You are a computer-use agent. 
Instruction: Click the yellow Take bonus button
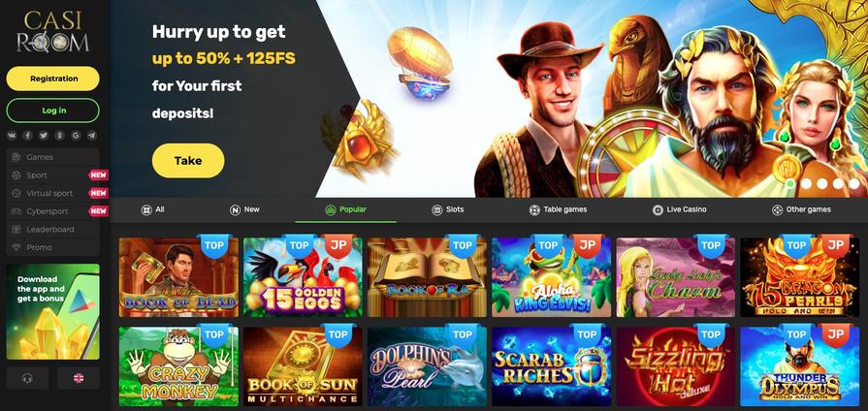pyautogui.click(x=188, y=160)
